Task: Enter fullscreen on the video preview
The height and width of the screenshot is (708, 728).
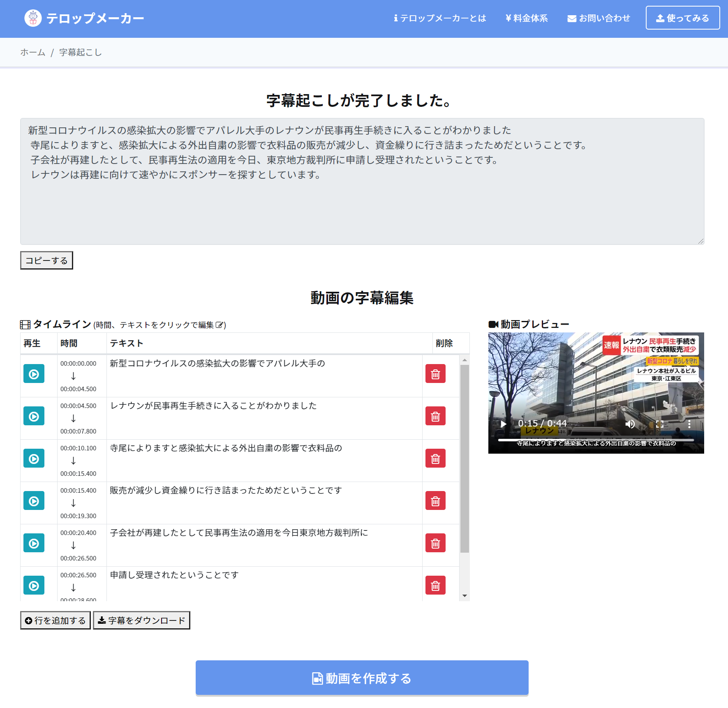Action: click(x=660, y=424)
